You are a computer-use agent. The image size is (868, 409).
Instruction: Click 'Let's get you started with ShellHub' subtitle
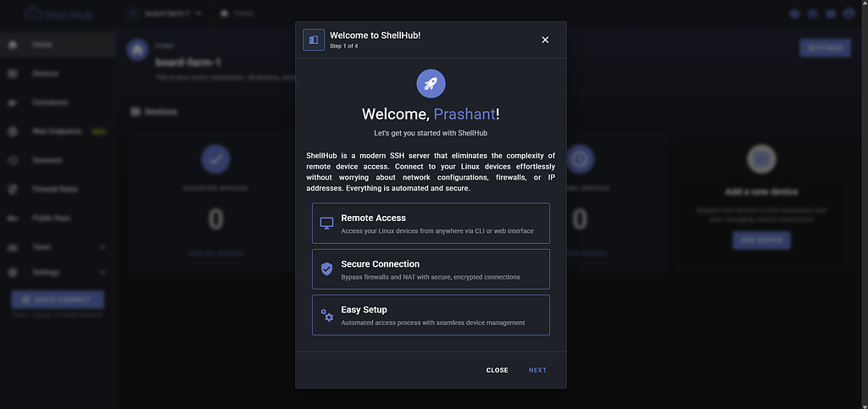point(431,133)
